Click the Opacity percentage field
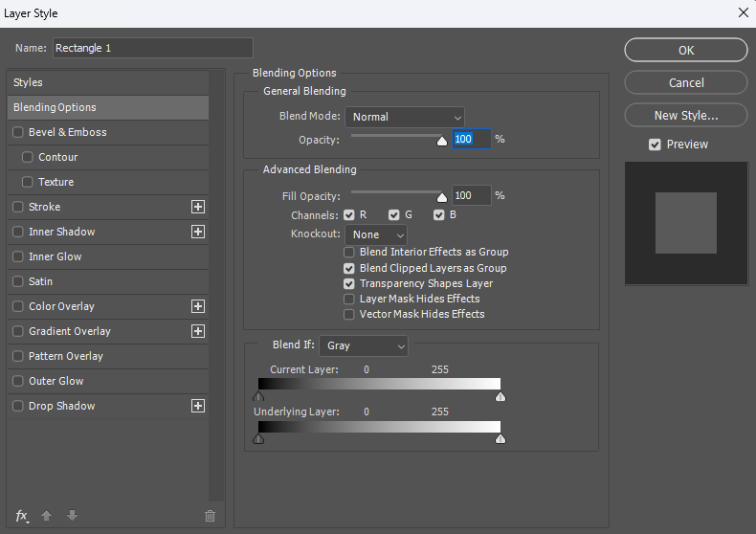 click(472, 140)
